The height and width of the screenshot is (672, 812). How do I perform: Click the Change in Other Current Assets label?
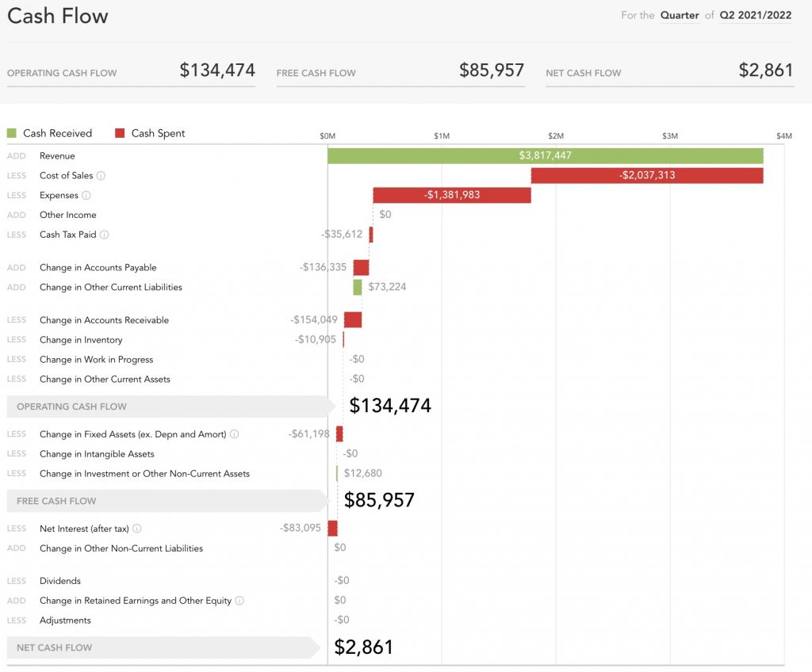105,380
